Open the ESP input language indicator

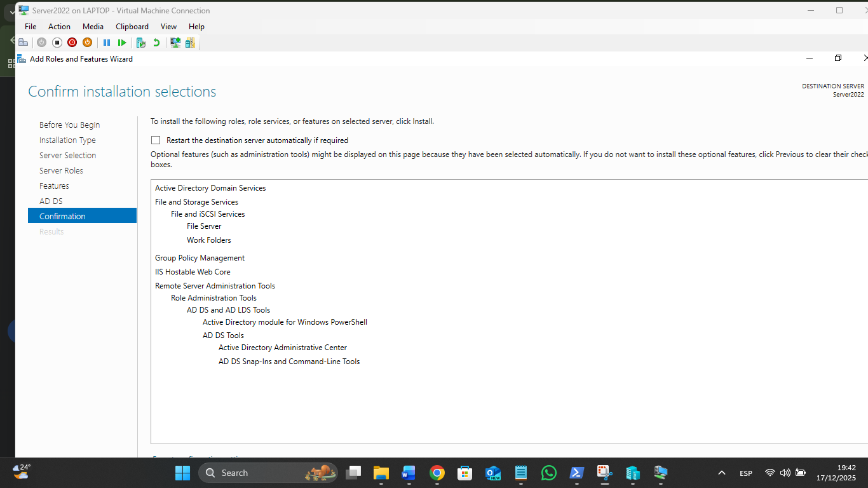746,473
